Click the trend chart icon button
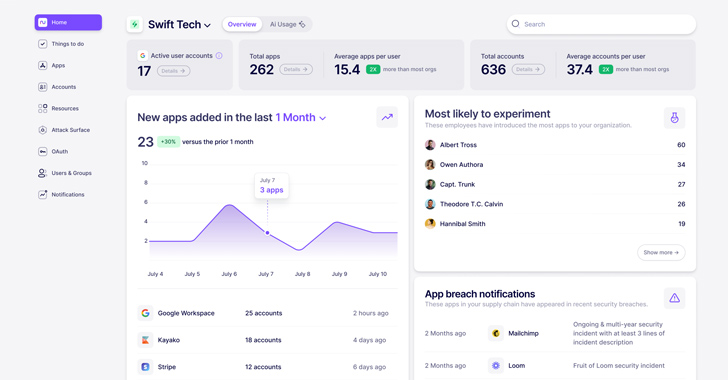This screenshot has height=380, width=728. [387, 118]
